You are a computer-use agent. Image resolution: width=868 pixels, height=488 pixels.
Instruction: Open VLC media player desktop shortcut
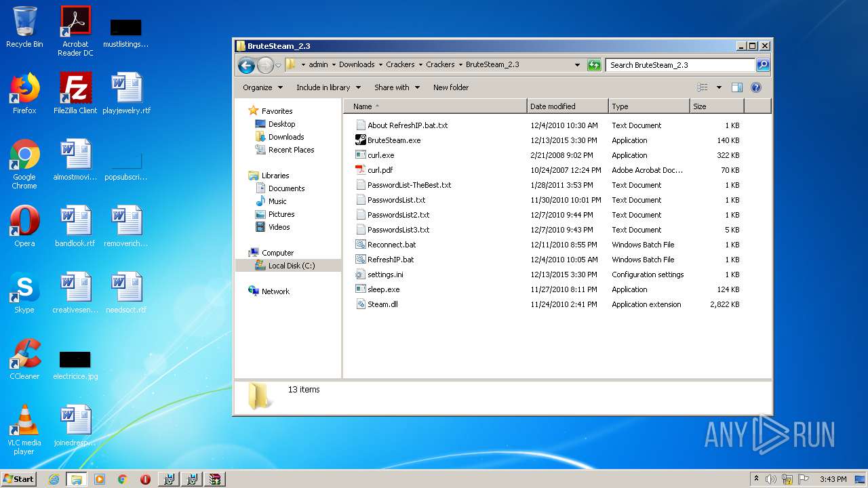(24, 430)
